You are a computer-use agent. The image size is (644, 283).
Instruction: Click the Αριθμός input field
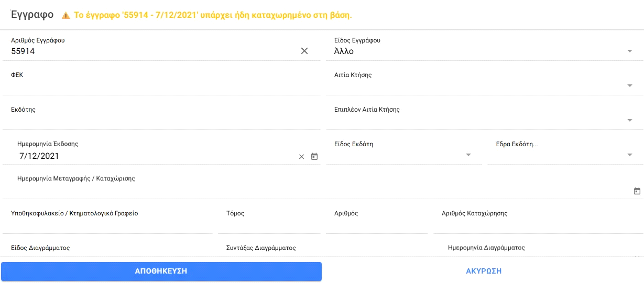point(376,225)
